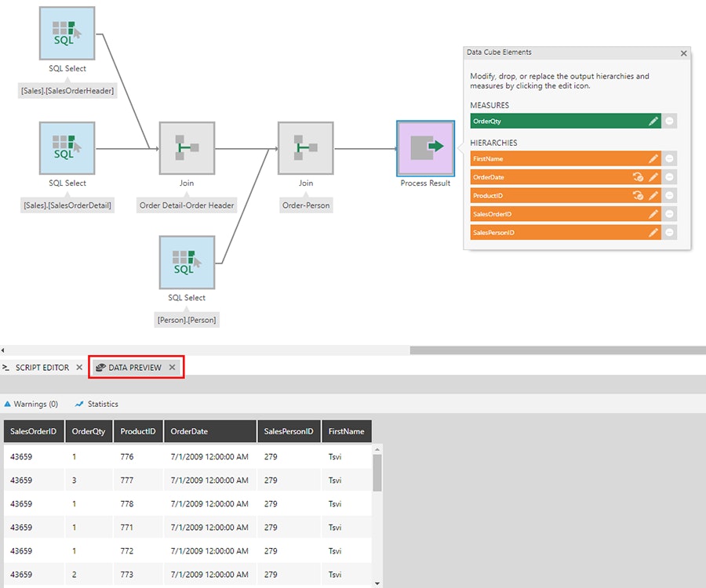Click the replace icon on ProductID hierarchy
706x588 pixels.
[x=638, y=196]
